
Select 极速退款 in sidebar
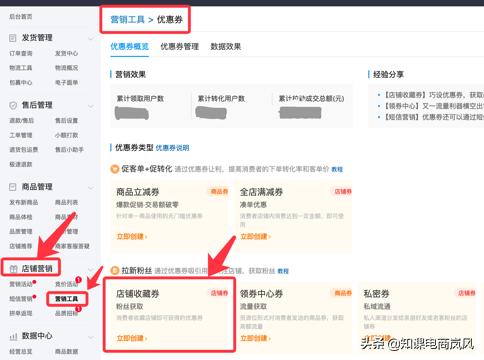click(x=21, y=164)
